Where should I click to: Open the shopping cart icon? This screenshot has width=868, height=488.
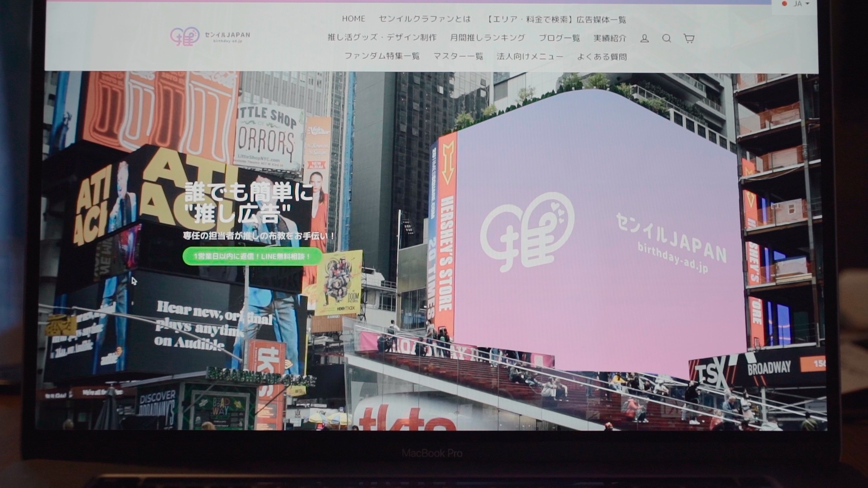click(689, 38)
